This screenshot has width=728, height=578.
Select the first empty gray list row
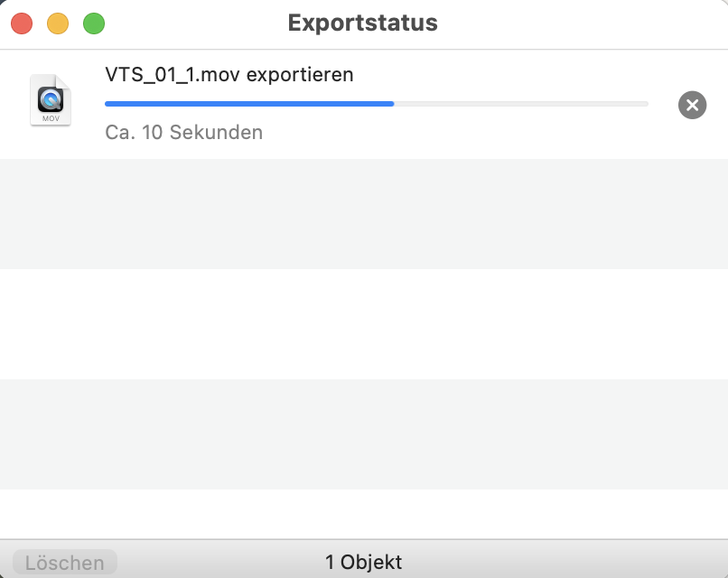363,214
